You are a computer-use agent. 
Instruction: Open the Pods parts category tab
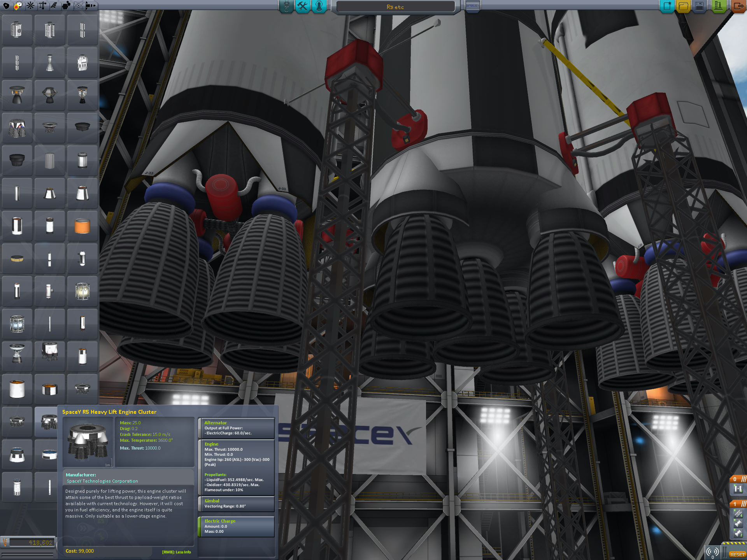6,5
